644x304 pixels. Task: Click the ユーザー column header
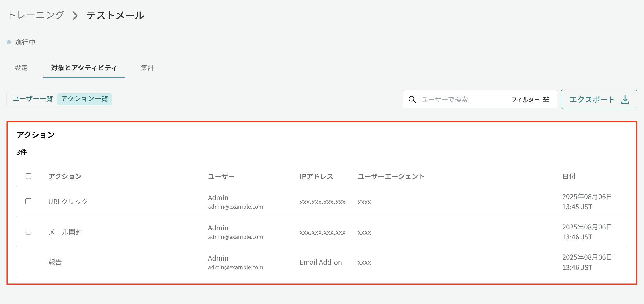tap(221, 176)
